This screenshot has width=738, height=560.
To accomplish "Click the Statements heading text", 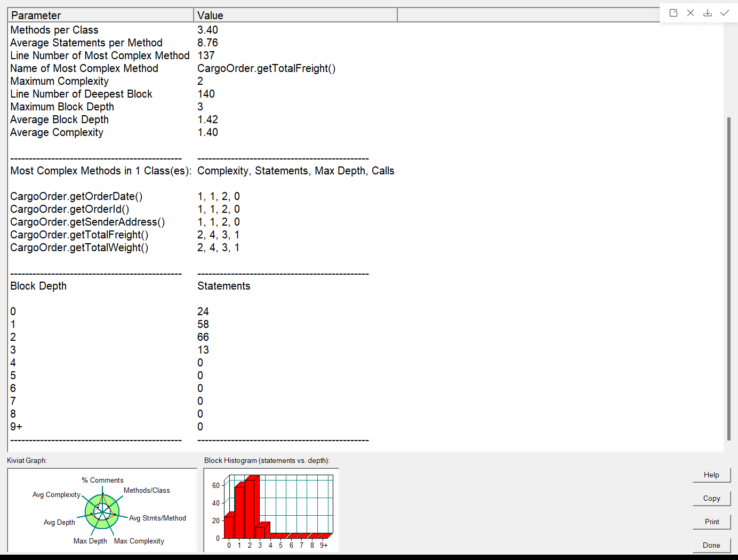I will (x=224, y=286).
